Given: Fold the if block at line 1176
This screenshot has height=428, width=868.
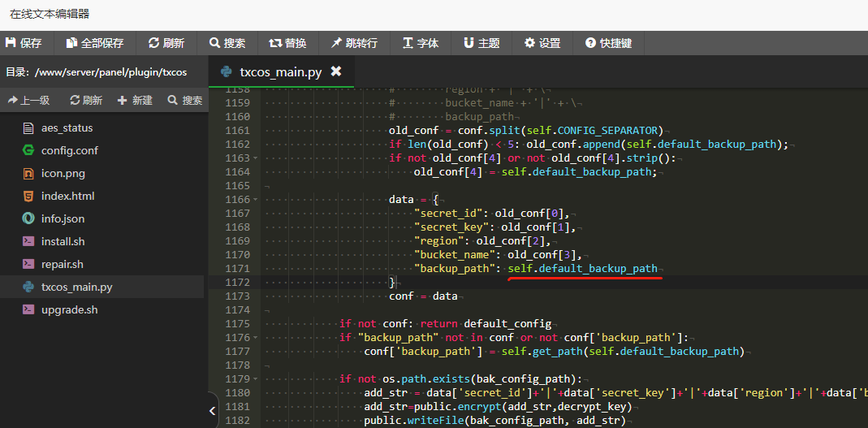Looking at the screenshot, I should 255,338.
